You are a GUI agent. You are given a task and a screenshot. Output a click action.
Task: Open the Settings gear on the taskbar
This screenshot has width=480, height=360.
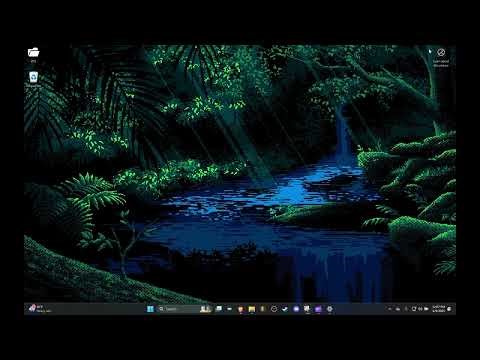[330, 309]
